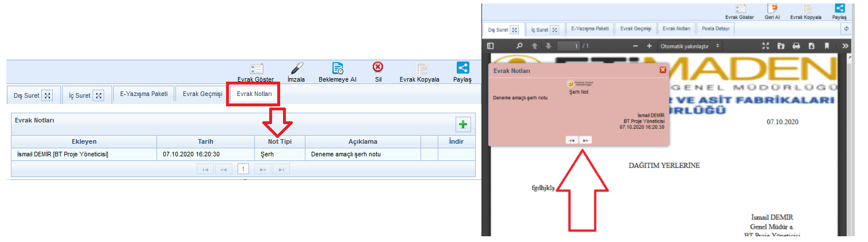Close the pink Evrak Notları popup
The height and width of the screenshot is (242, 868).
(x=663, y=70)
